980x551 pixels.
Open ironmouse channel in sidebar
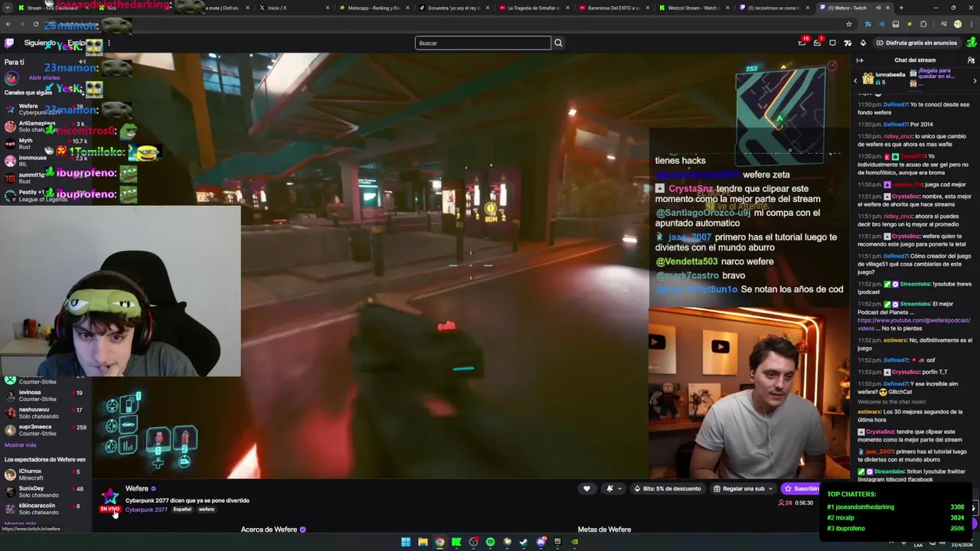coord(46,161)
